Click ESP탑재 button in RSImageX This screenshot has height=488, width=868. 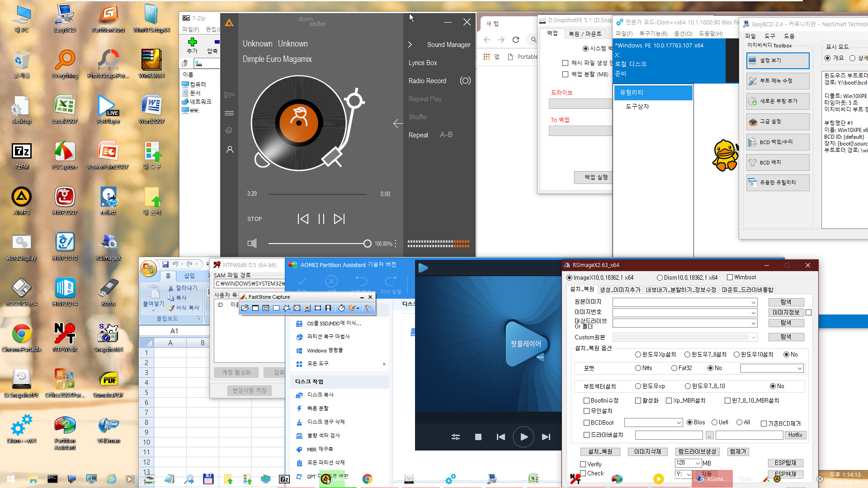coord(786,463)
